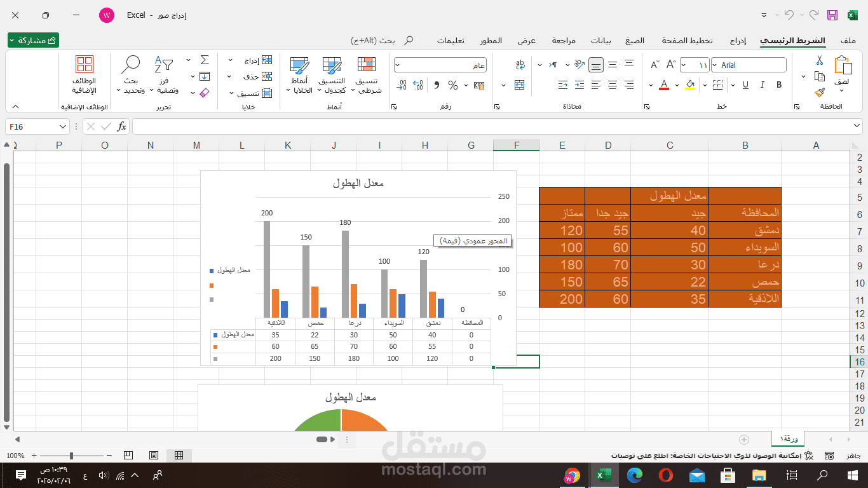
Task: Apply comma style number format
Action: (437, 85)
